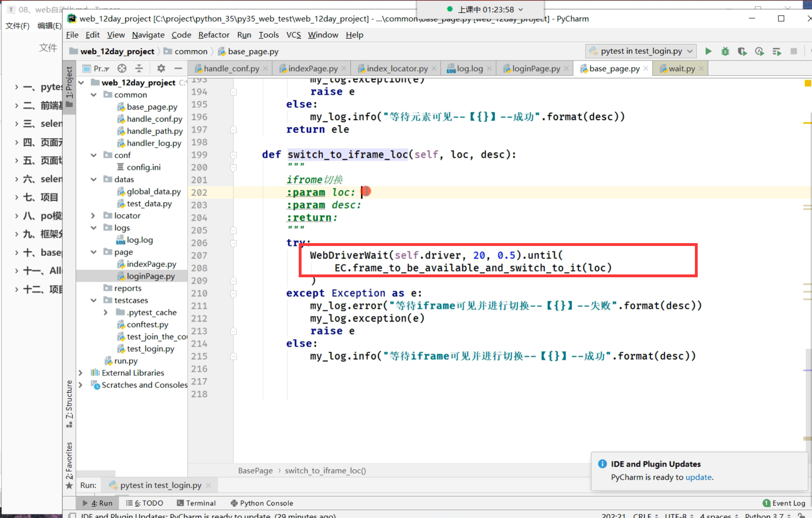The height and width of the screenshot is (518, 812).
Task: Run the pytest configuration with the green play button
Action: pos(708,51)
